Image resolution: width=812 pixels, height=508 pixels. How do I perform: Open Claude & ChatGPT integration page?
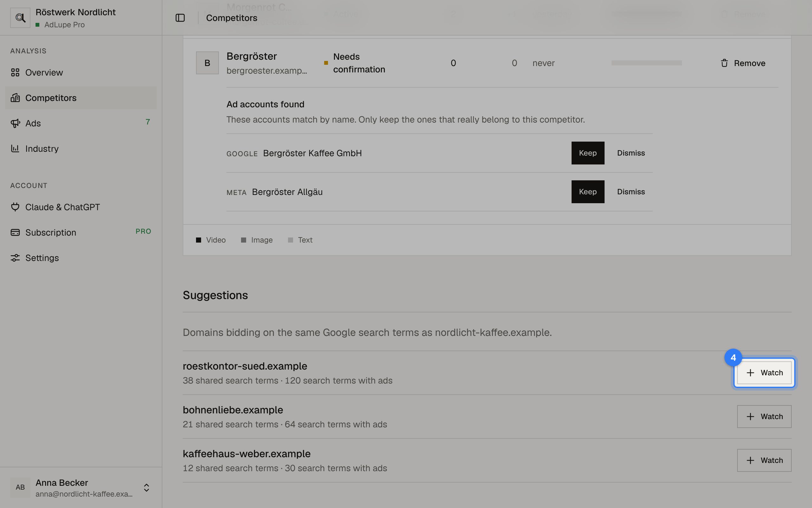[x=81, y=207]
